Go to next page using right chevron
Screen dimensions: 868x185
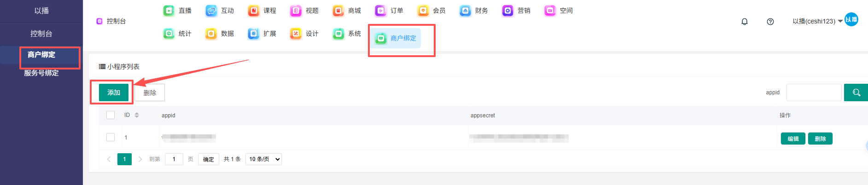point(140,159)
